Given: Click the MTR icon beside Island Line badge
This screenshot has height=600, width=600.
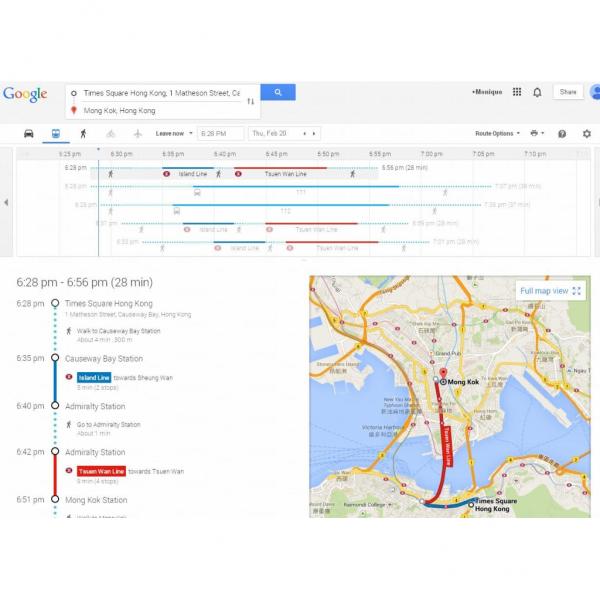Looking at the screenshot, I should (x=69, y=377).
